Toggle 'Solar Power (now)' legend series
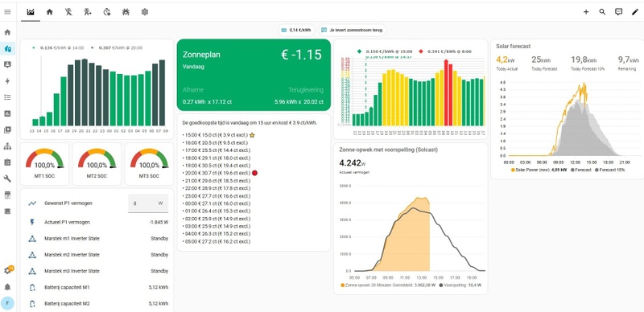Image resolution: width=644 pixels, height=312 pixels. (x=539, y=170)
